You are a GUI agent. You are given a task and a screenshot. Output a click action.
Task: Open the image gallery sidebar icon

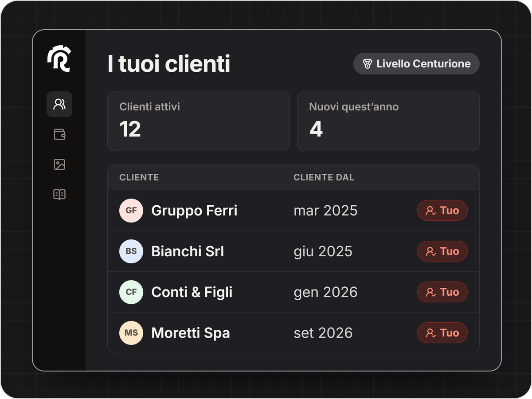pyautogui.click(x=59, y=164)
